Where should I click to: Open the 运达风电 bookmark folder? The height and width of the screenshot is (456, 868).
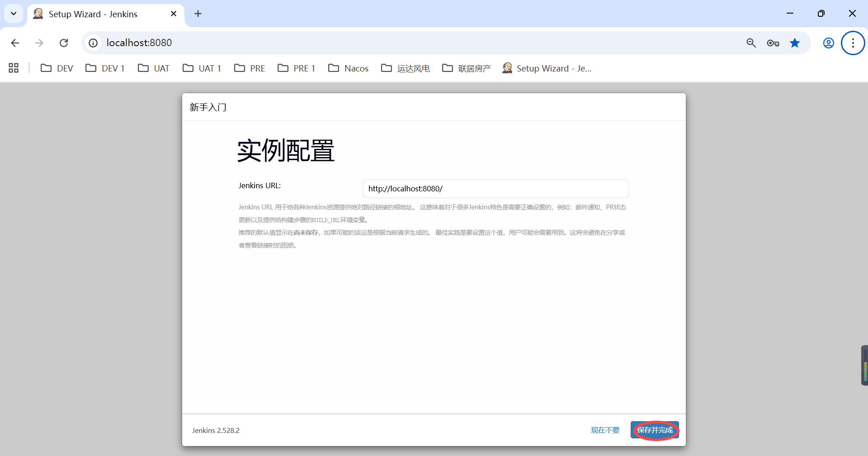[405, 68]
